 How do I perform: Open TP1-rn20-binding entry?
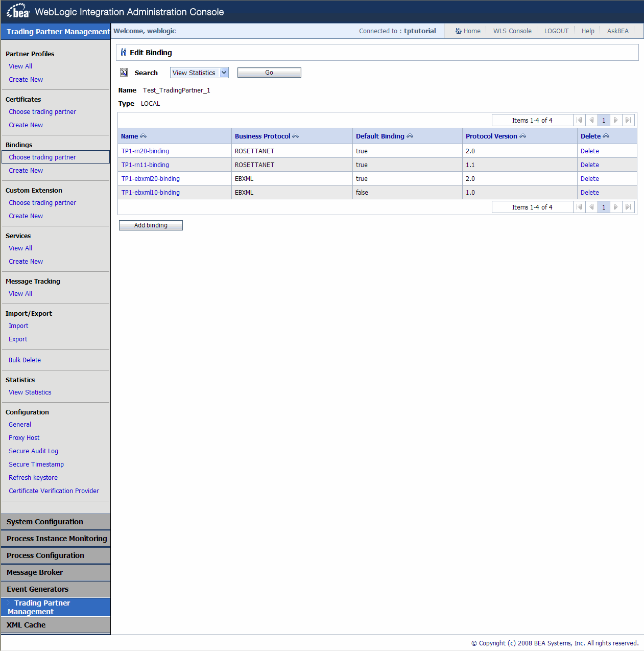145,151
